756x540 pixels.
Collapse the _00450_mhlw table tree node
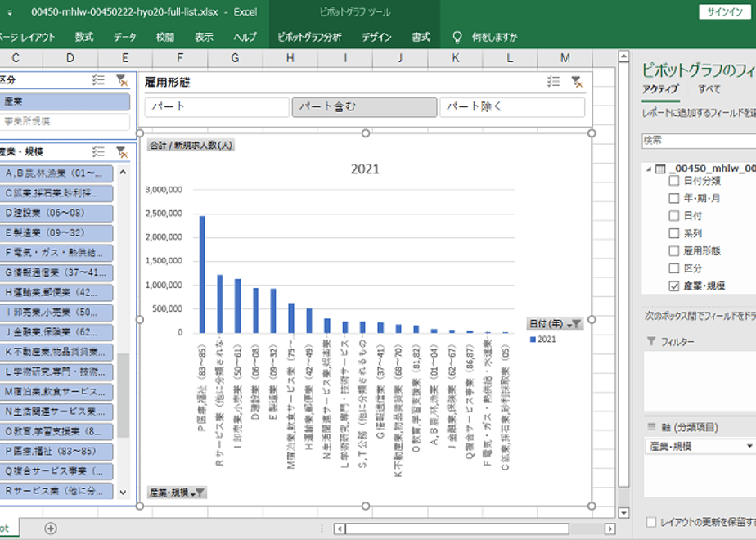[649, 169]
